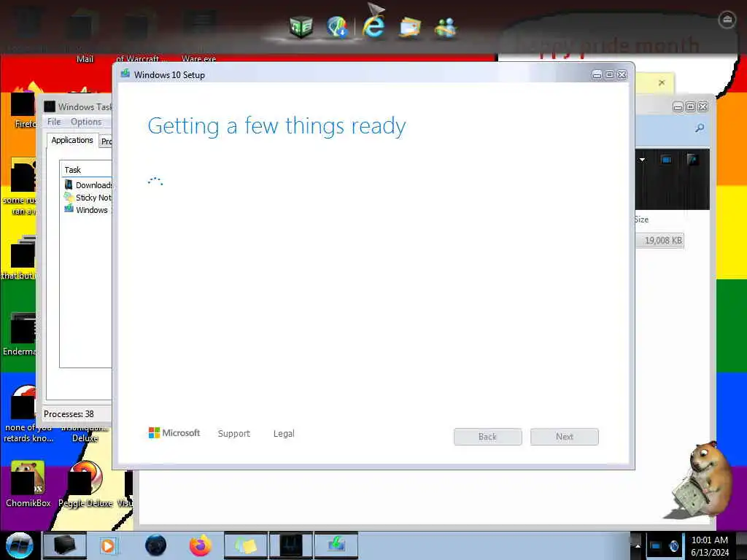Click the Next button in Setup

[x=564, y=437]
